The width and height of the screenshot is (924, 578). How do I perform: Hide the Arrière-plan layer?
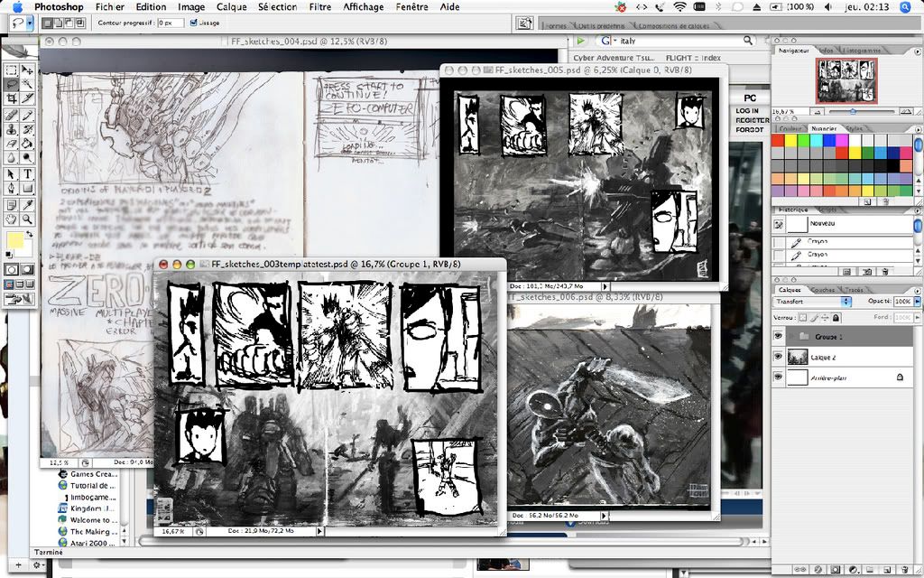click(778, 377)
